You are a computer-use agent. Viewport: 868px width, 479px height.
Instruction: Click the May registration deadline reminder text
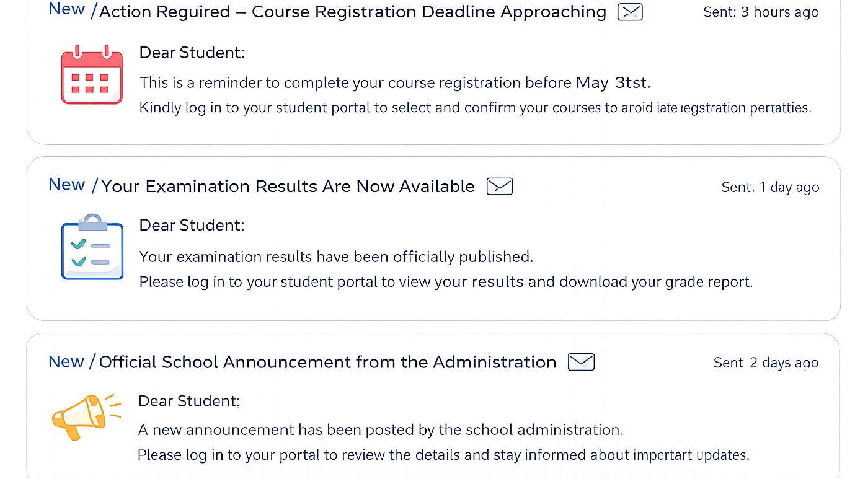point(395,82)
